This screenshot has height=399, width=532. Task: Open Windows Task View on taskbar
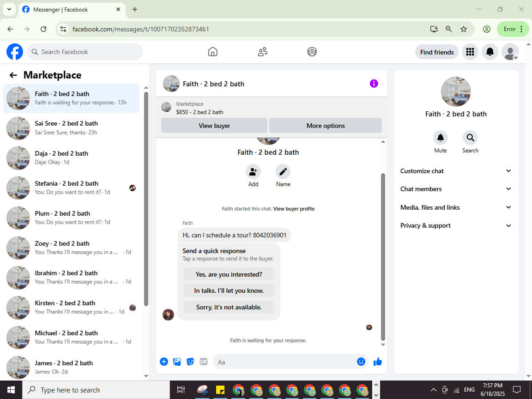tap(181, 390)
